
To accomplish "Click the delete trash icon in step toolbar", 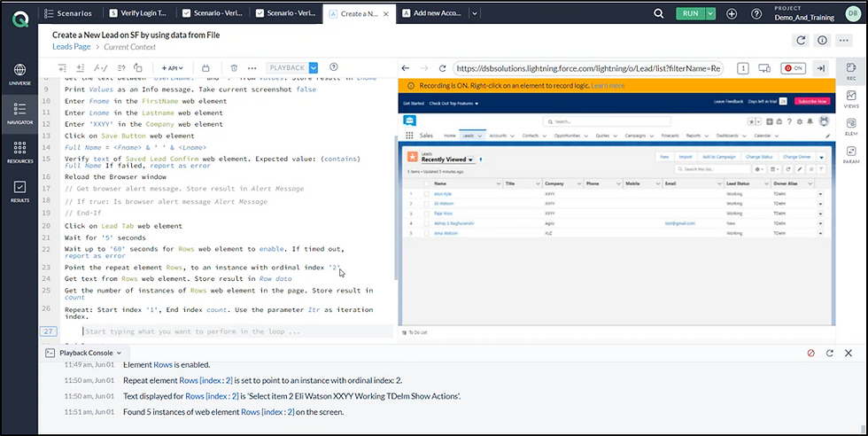I will coord(234,67).
